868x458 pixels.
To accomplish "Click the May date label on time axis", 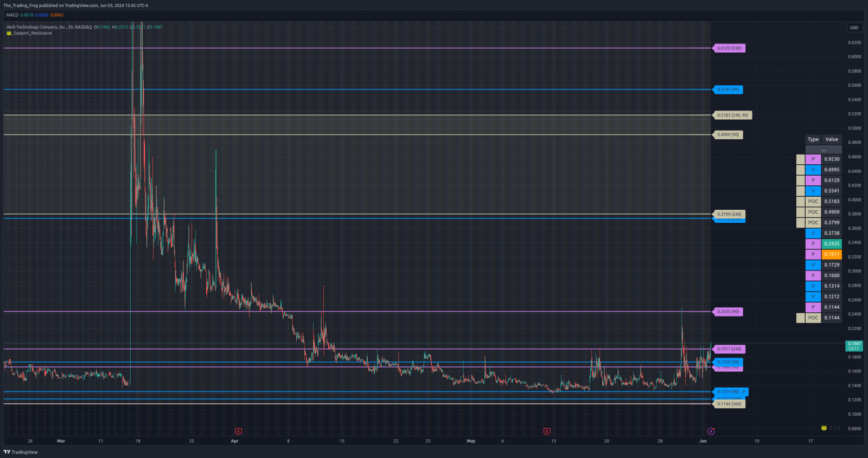I will [x=471, y=441].
